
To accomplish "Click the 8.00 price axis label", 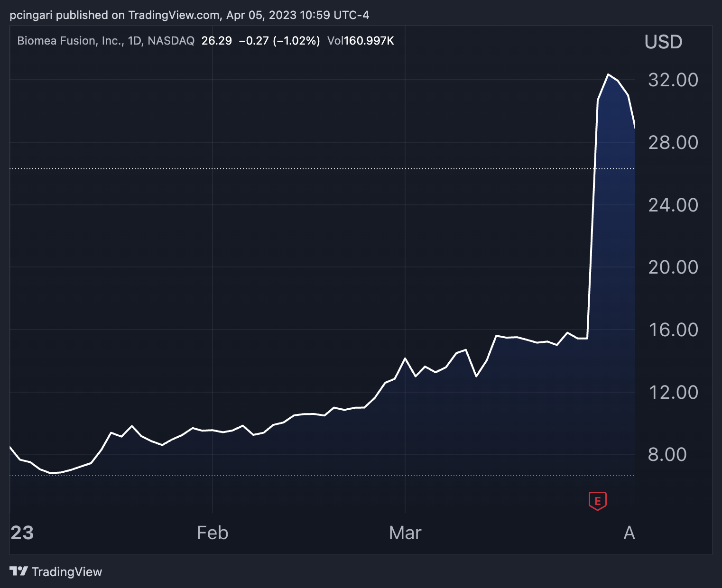I will click(667, 454).
